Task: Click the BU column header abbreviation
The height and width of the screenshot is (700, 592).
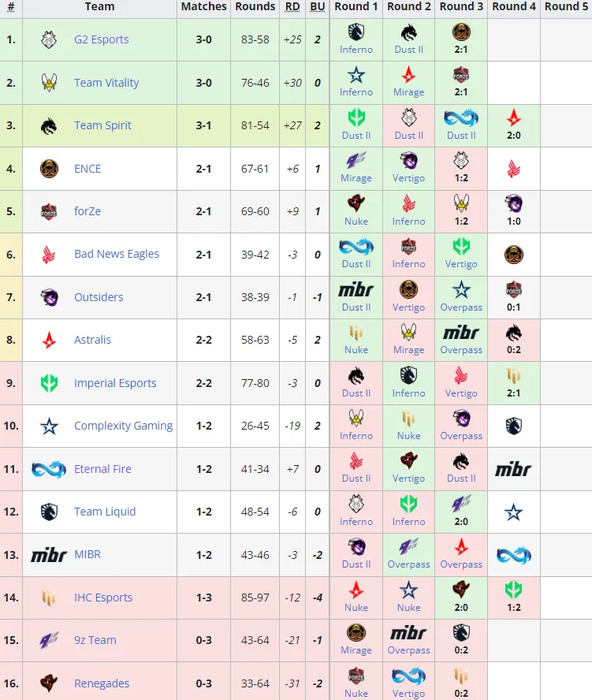Action: [318, 6]
